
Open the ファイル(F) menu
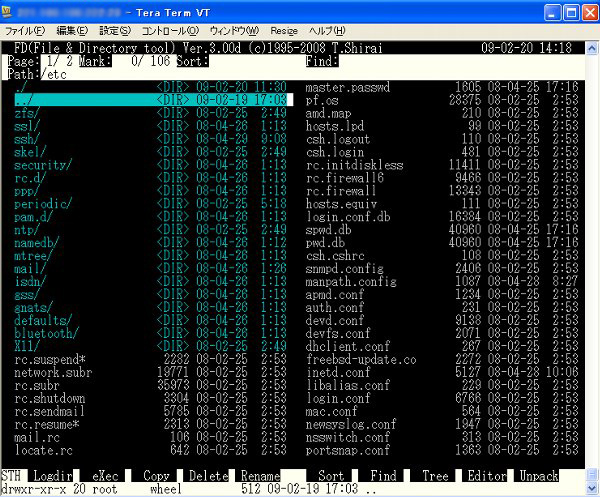click(25, 31)
